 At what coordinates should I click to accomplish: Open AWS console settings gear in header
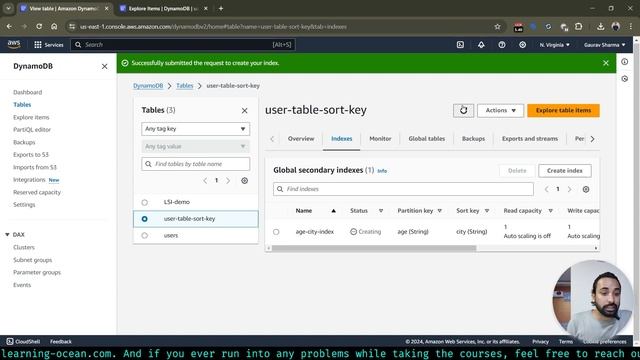click(522, 45)
